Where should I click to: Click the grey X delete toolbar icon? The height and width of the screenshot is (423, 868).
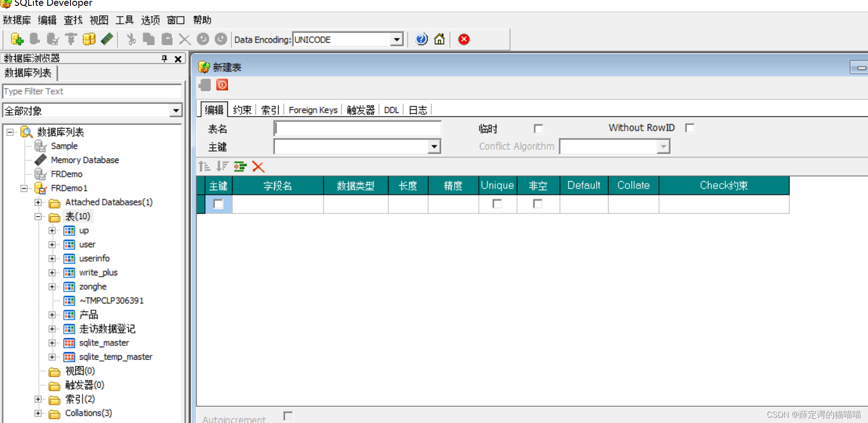[x=185, y=39]
